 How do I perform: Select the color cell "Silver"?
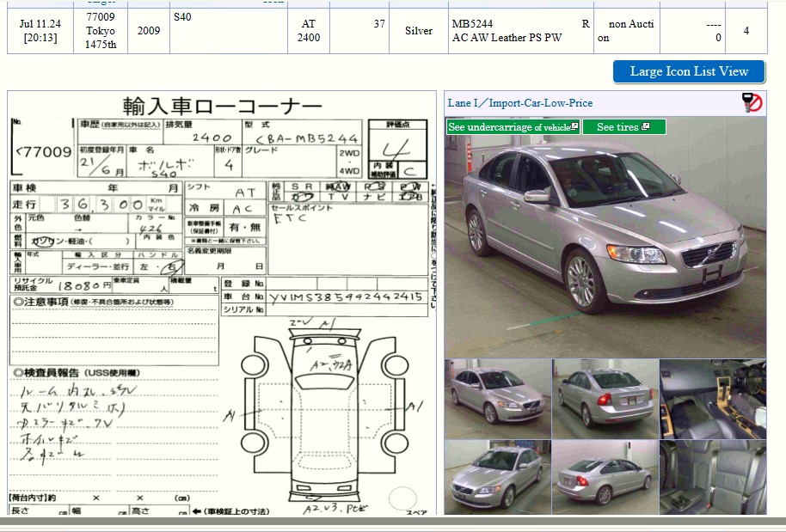tap(419, 31)
